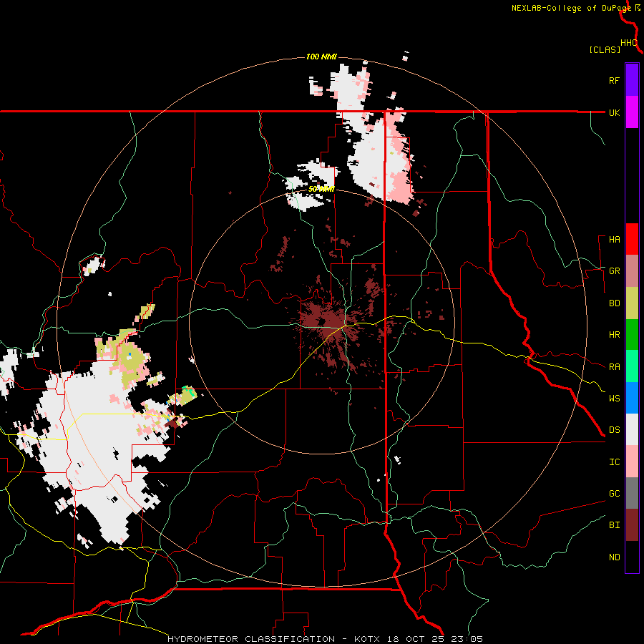Select the GC gray legend swatch
644x644 pixels.
tap(632, 493)
